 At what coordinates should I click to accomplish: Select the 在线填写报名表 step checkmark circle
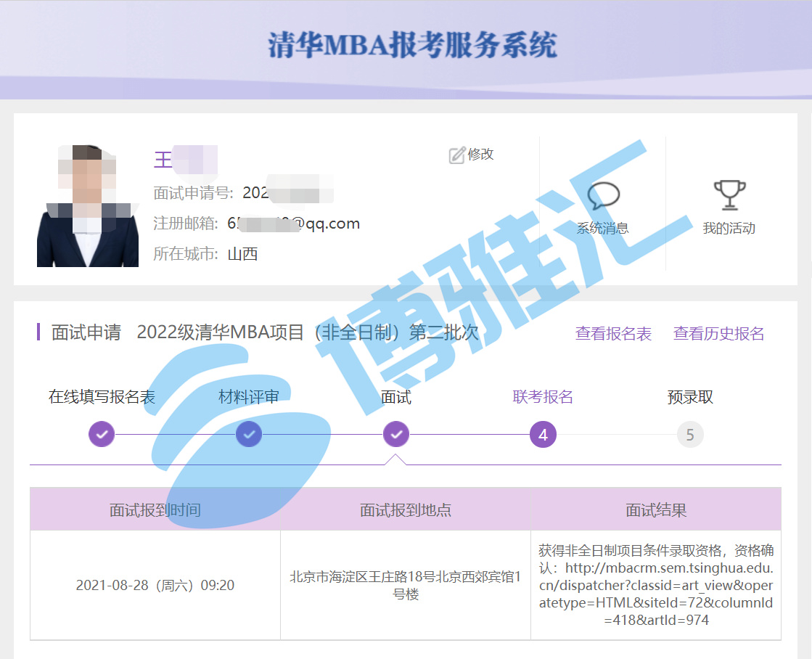pyautogui.click(x=102, y=434)
